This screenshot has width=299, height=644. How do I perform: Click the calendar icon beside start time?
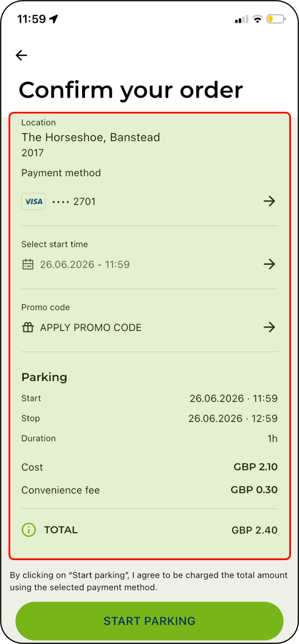click(x=27, y=264)
